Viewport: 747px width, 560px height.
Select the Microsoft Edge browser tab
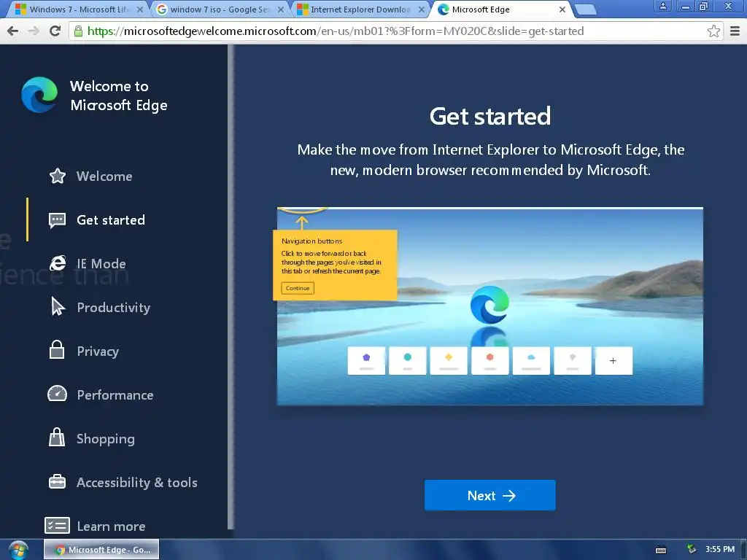point(500,9)
